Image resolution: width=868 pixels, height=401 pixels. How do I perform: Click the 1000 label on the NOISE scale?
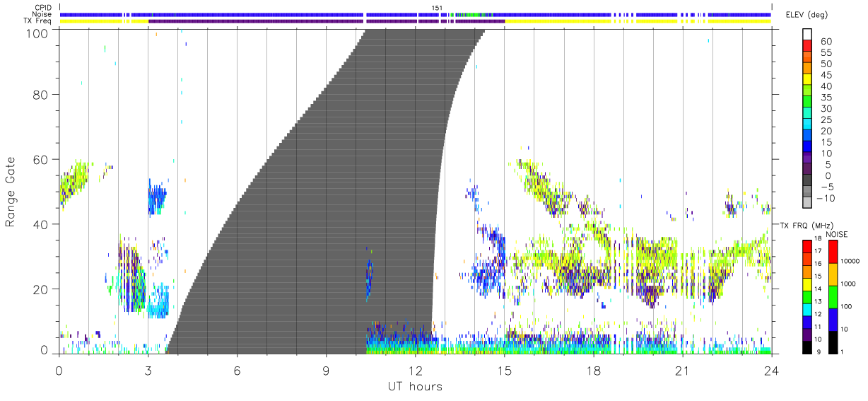pyautogui.click(x=849, y=284)
